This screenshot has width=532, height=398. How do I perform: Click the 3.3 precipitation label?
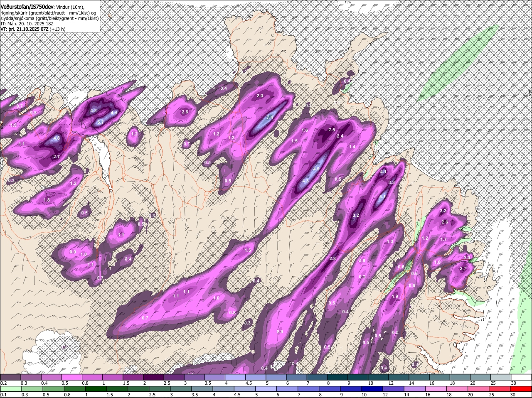391,182
